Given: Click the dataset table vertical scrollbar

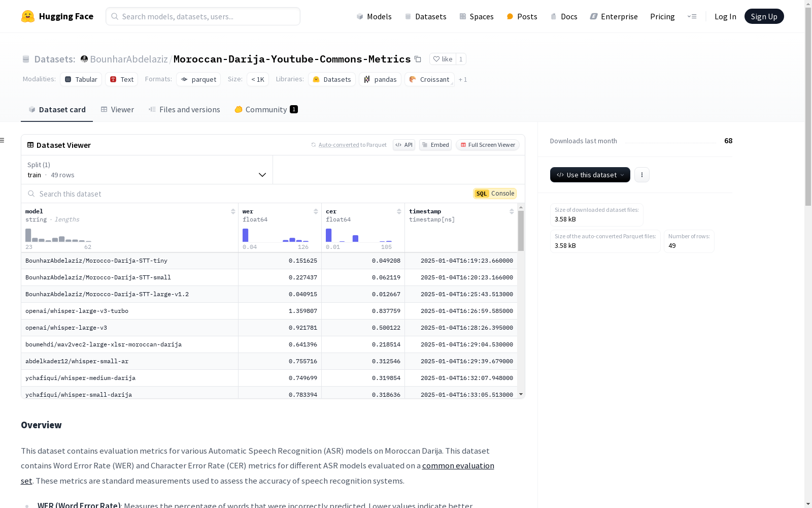Looking at the screenshot, I should [x=521, y=231].
